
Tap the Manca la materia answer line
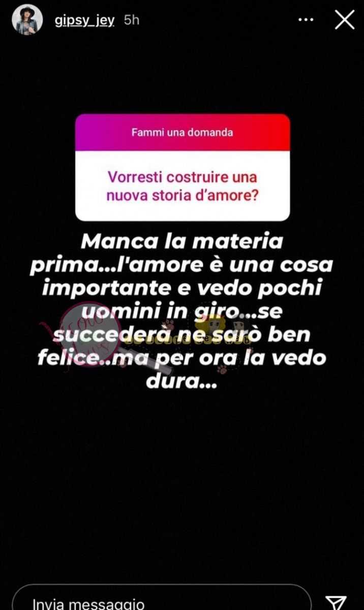[x=182, y=241]
